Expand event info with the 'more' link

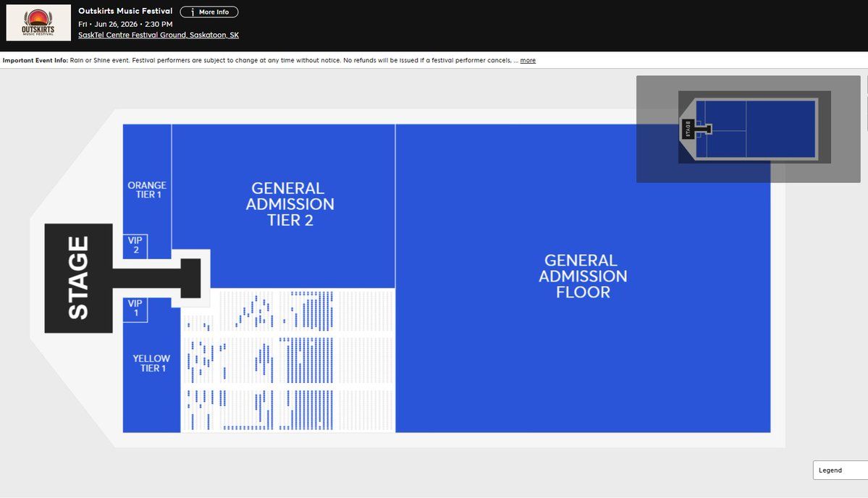click(x=528, y=60)
